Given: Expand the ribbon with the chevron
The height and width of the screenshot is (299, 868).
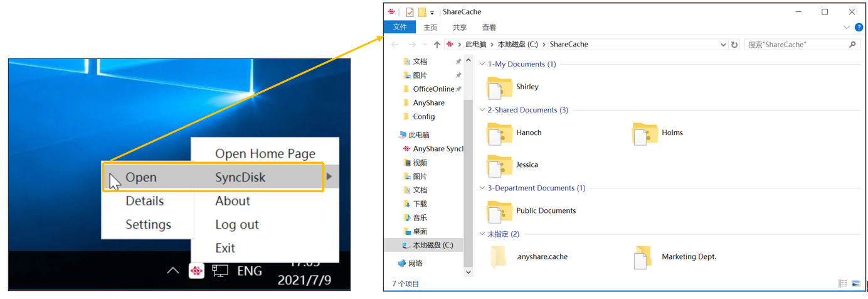Looking at the screenshot, I should (847, 28).
